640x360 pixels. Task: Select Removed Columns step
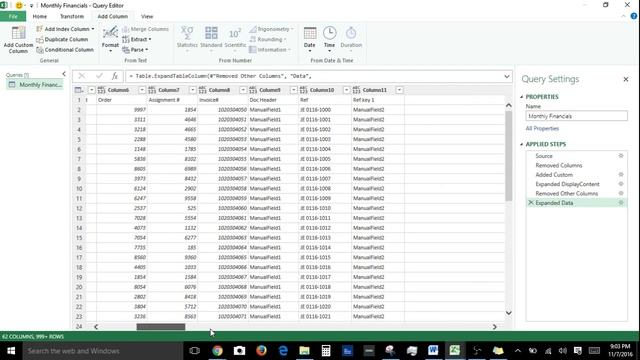(559, 165)
